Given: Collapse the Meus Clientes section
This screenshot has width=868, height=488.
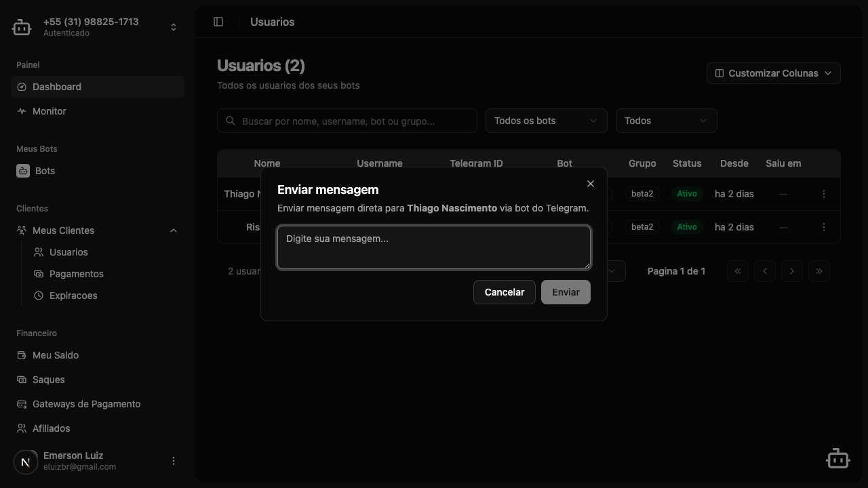Looking at the screenshot, I should click(174, 230).
